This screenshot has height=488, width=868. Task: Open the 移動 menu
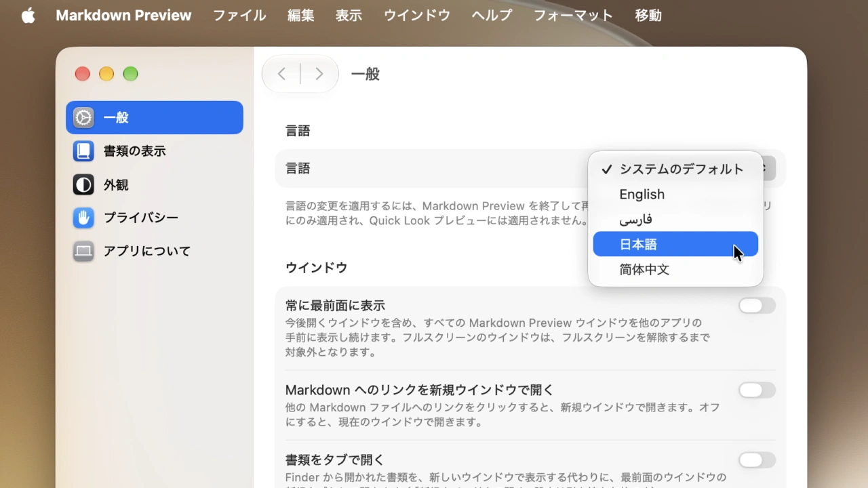(x=648, y=15)
